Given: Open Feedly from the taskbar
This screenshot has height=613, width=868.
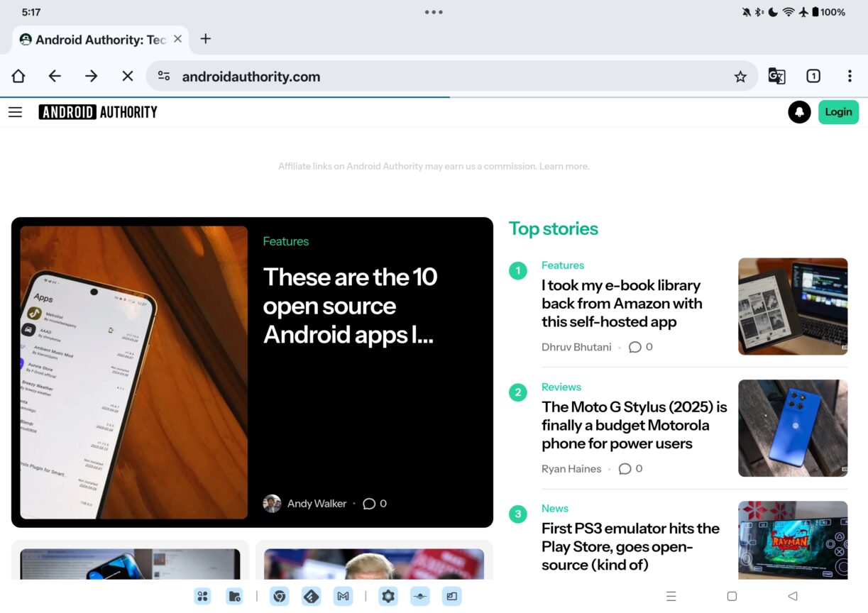Looking at the screenshot, I should click(x=311, y=596).
